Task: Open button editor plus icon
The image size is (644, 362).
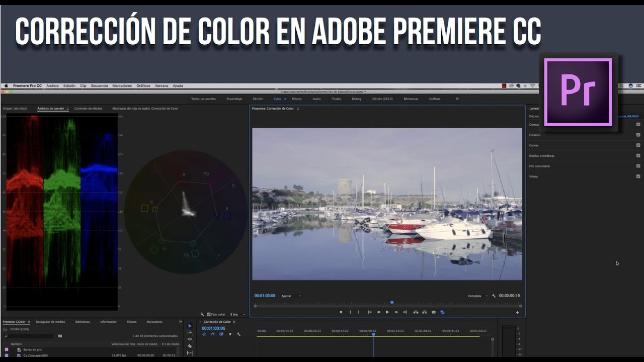Action: [517, 313]
